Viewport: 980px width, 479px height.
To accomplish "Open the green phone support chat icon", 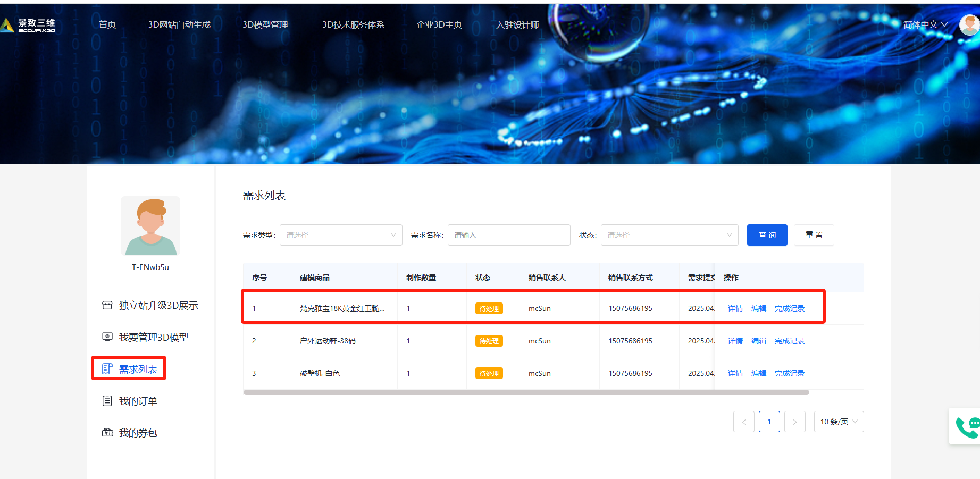I will [x=966, y=426].
